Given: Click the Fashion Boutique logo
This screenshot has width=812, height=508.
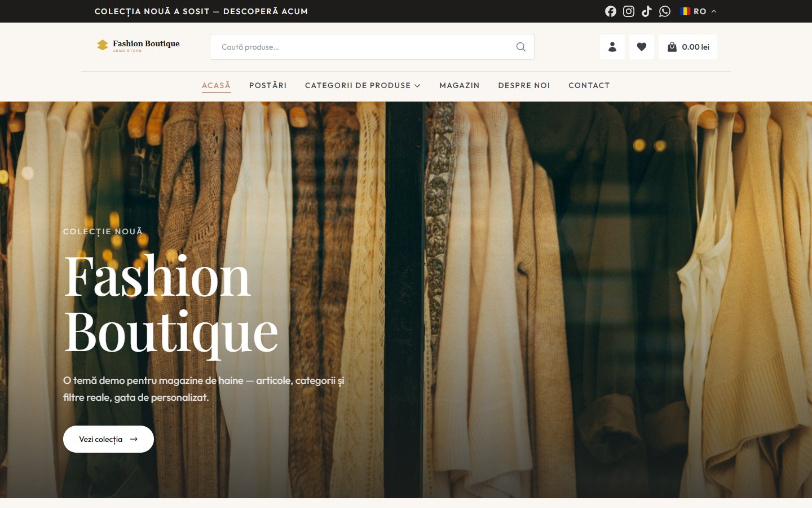Looking at the screenshot, I should pyautogui.click(x=138, y=46).
